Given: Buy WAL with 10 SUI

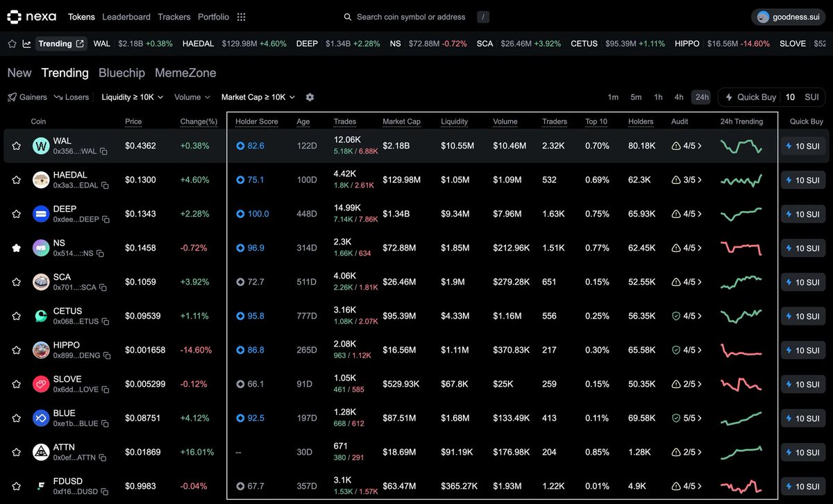Looking at the screenshot, I should point(803,146).
